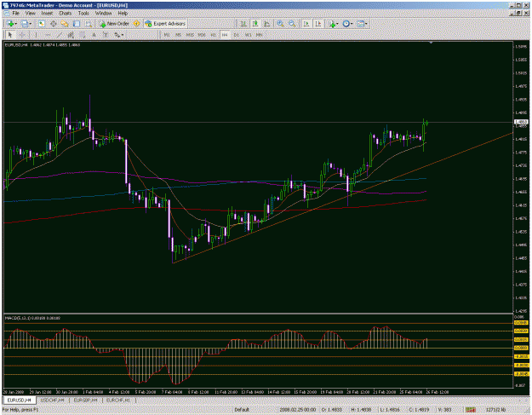Select the Fibonacci Retracement tool

[82, 35]
